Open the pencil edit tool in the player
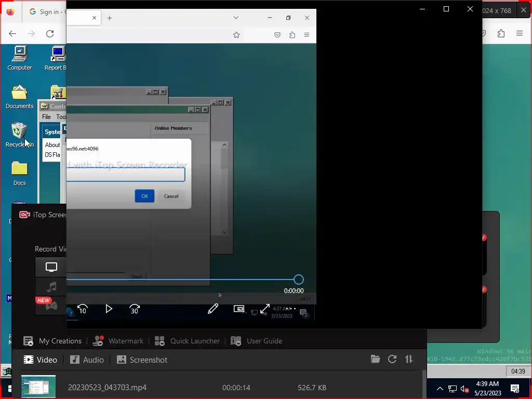This screenshot has height=399, width=532. pos(212,309)
